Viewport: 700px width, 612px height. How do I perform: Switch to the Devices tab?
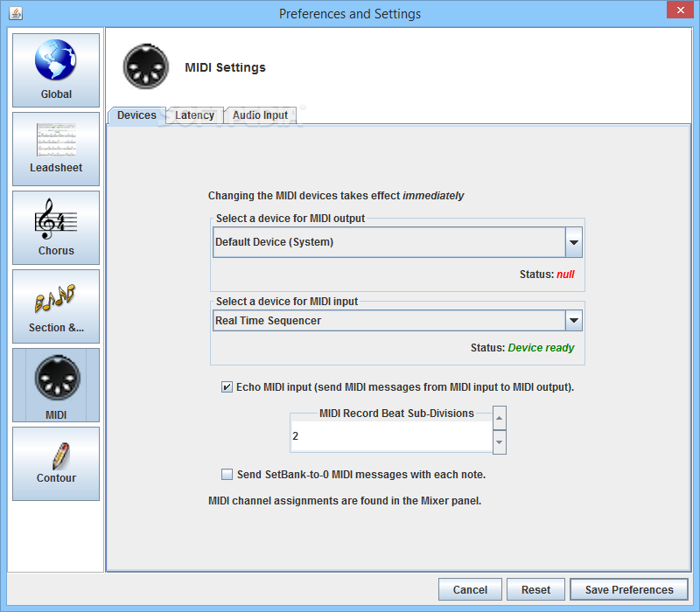coord(136,115)
